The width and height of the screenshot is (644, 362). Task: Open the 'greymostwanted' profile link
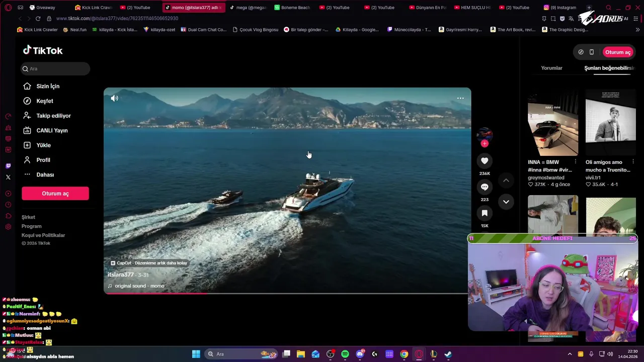click(x=546, y=177)
